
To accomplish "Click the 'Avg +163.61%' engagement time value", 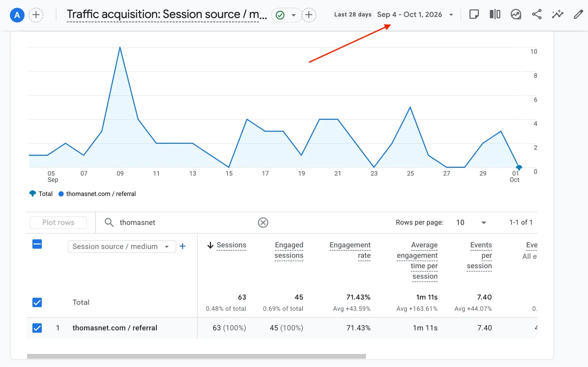I will [417, 308].
